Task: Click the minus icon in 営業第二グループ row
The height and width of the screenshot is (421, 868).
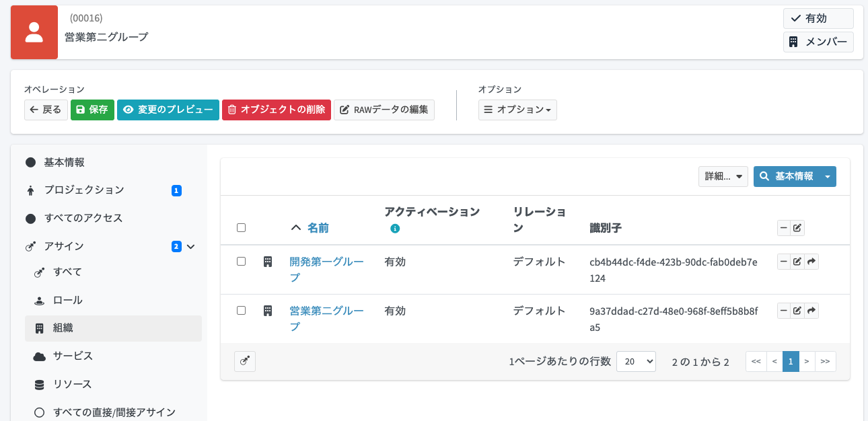Action: coord(783,311)
